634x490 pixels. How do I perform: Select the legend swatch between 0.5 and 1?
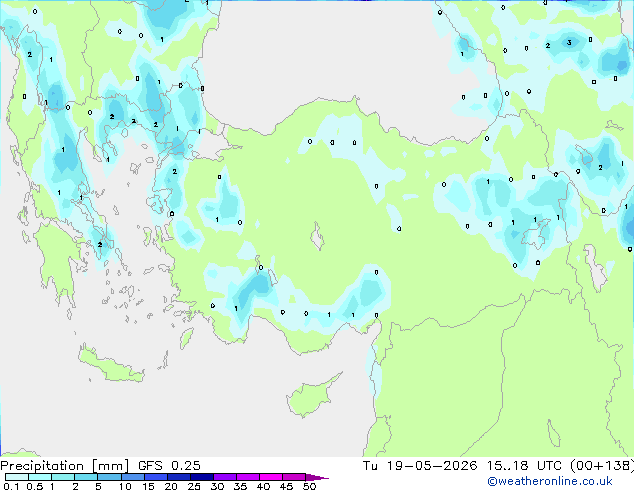(40, 477)
